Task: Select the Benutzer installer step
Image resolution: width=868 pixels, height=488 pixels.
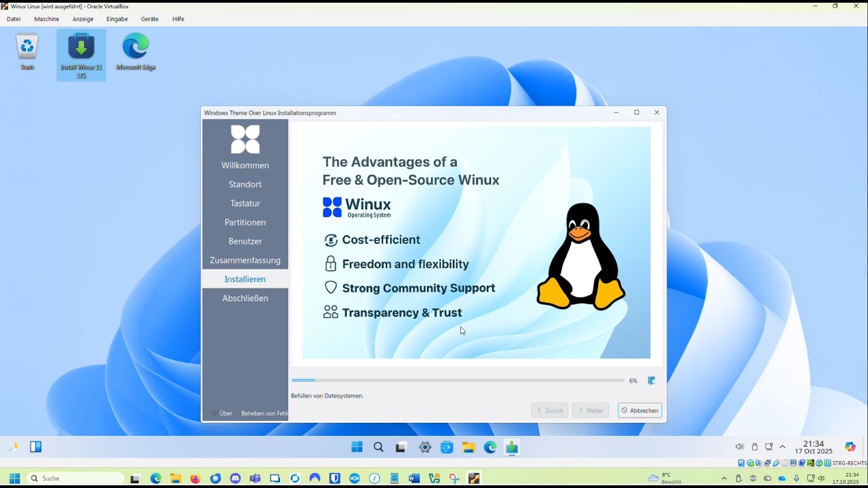Action: pos(245,241)
